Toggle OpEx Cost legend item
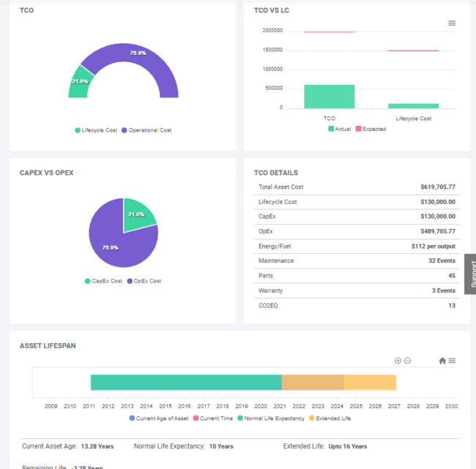The height and width of the screenshot is (469, 476). (x=144, y=281)
